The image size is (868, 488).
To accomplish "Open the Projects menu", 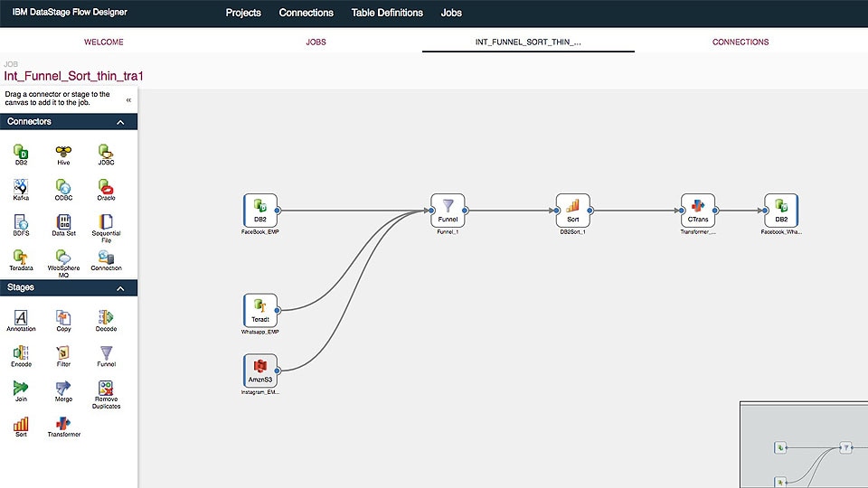I will click(243, 13).
